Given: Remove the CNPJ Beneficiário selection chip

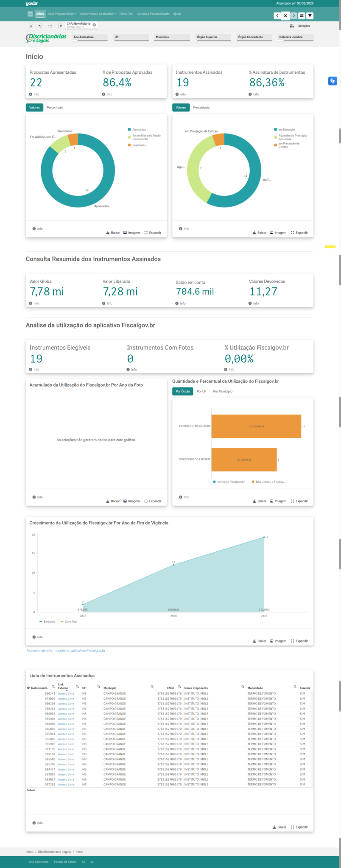Looking at the screenshot, I should coord(94,25).
